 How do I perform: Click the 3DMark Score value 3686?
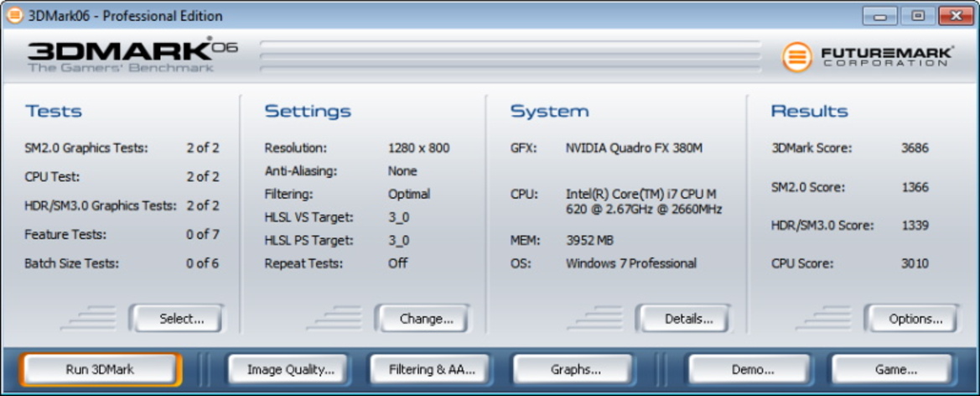pos(915,148)
